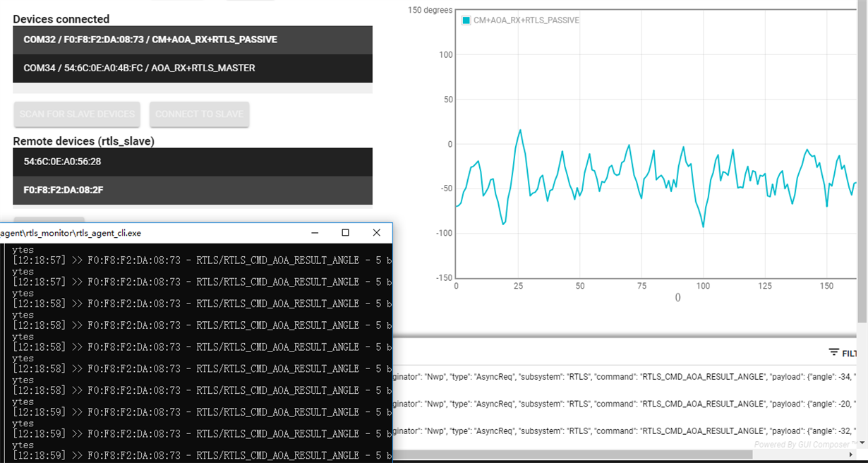Close the rtls_agent_cli.exe console window
The image size is (868, 463).
click(376, 233)
